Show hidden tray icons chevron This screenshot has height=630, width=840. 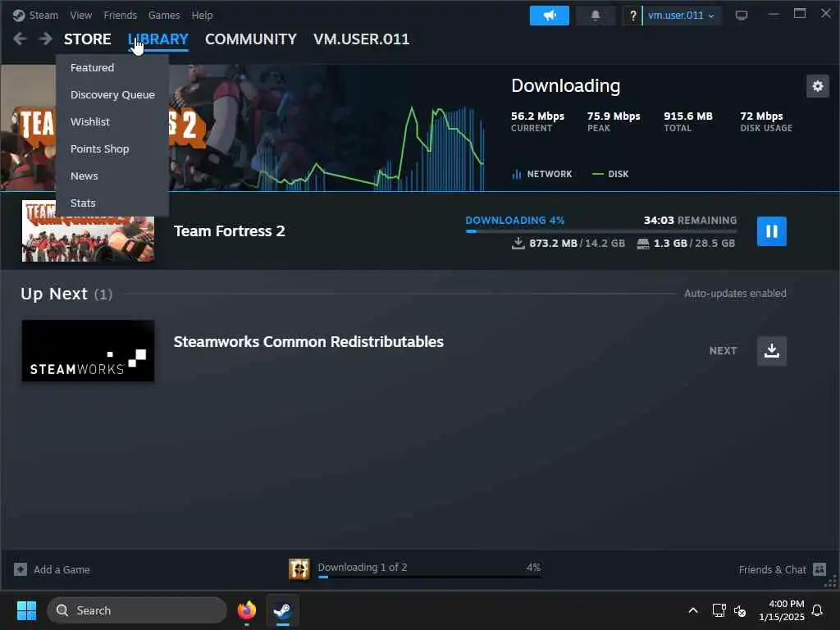(x=692, y=610)
